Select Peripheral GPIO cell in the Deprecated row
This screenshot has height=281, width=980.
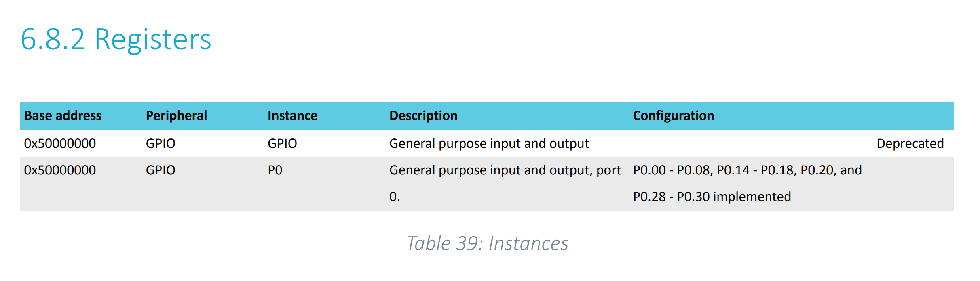[x=161, y=144]
